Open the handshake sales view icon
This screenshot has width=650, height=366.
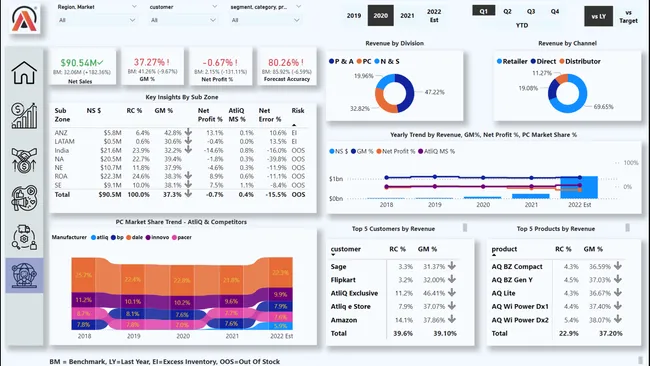tap(24, 160)
